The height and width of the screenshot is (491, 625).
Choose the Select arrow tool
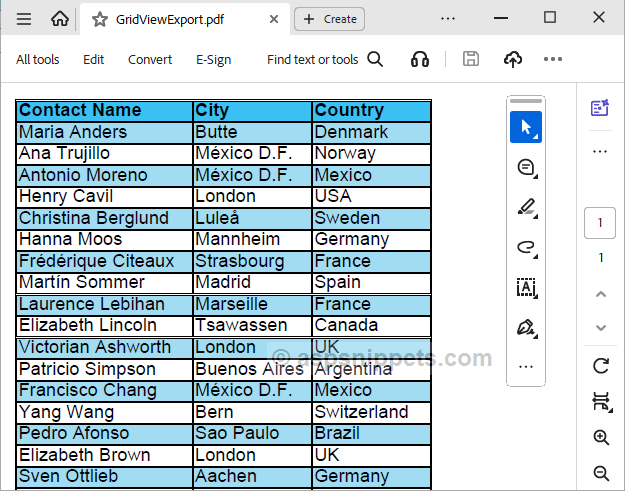pos(526,127)
